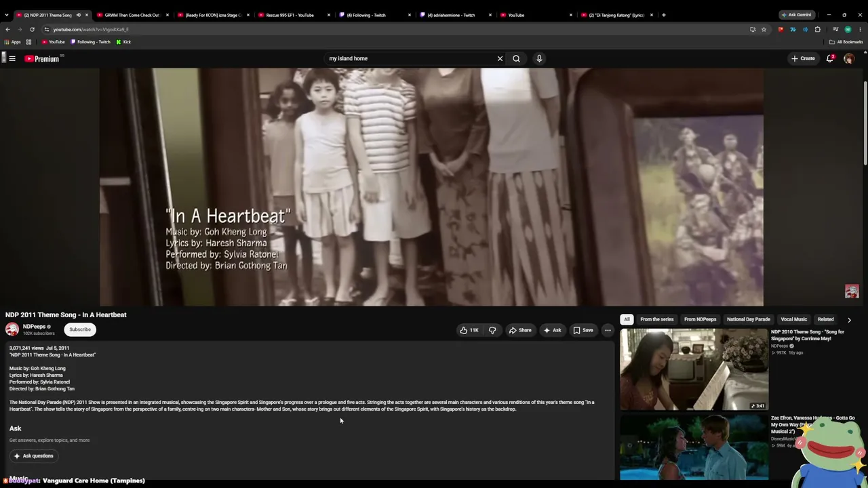Reload the current page
The height and width of the screenshot is (488, 868).
[x=32, y=30]
